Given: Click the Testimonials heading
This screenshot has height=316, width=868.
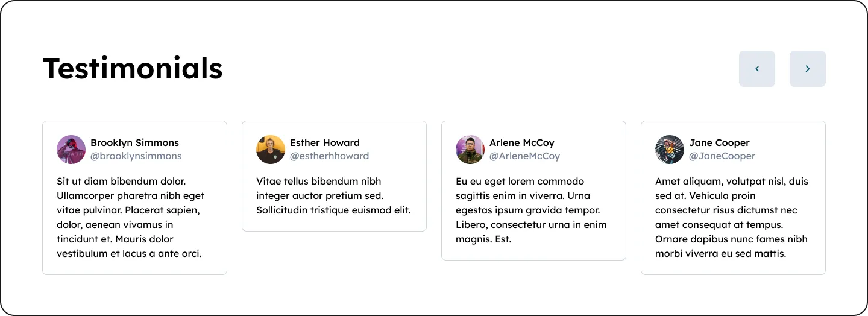Looking at the screenshot, I should click(x=133, y=68).
